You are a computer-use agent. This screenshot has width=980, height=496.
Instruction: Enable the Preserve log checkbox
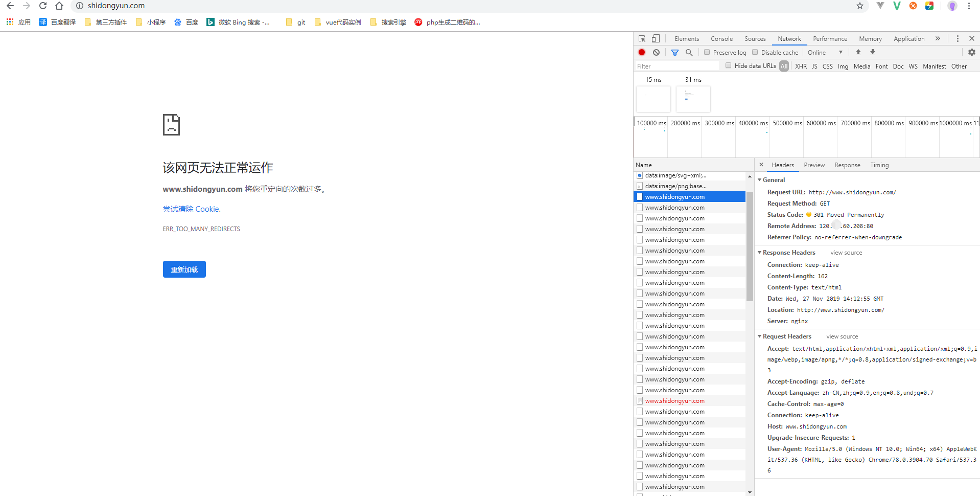click(707, 52)
